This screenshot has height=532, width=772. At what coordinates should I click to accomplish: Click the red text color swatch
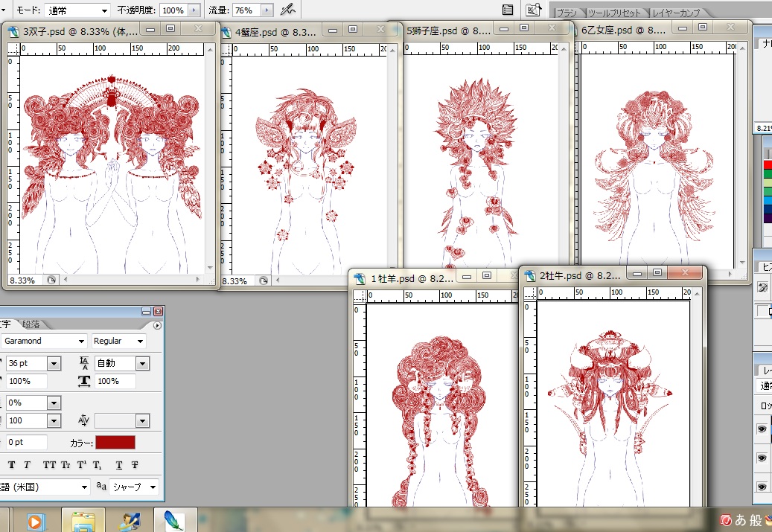click(115, 442)
